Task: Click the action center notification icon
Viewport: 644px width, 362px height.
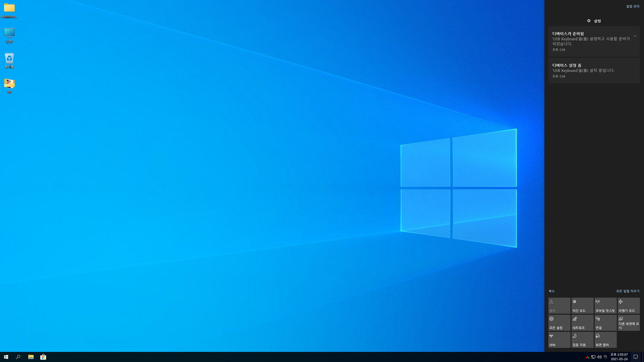Action: 636,357
